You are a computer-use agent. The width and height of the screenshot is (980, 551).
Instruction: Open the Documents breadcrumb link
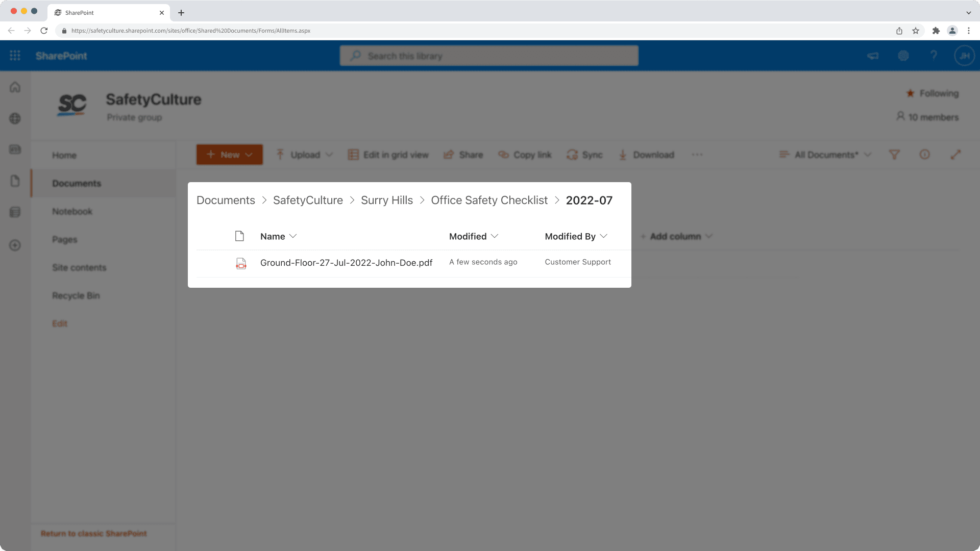click(x=226, y=200)
